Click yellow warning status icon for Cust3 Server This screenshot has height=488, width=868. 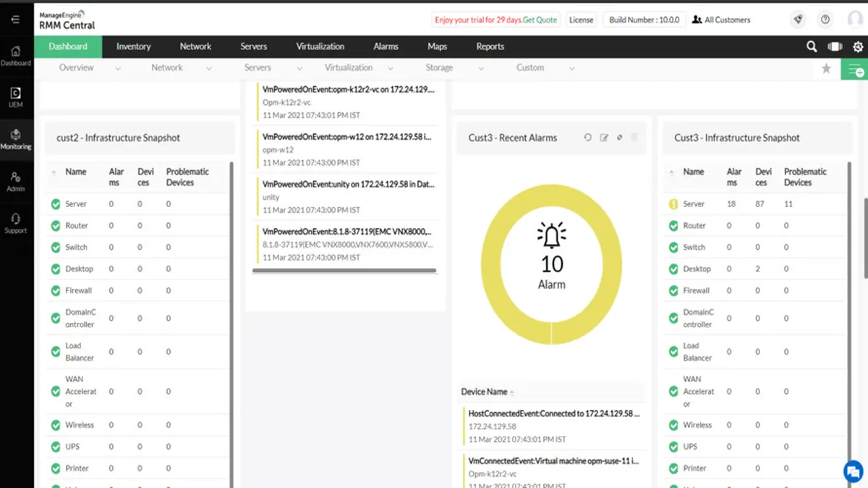coord(673,204)
